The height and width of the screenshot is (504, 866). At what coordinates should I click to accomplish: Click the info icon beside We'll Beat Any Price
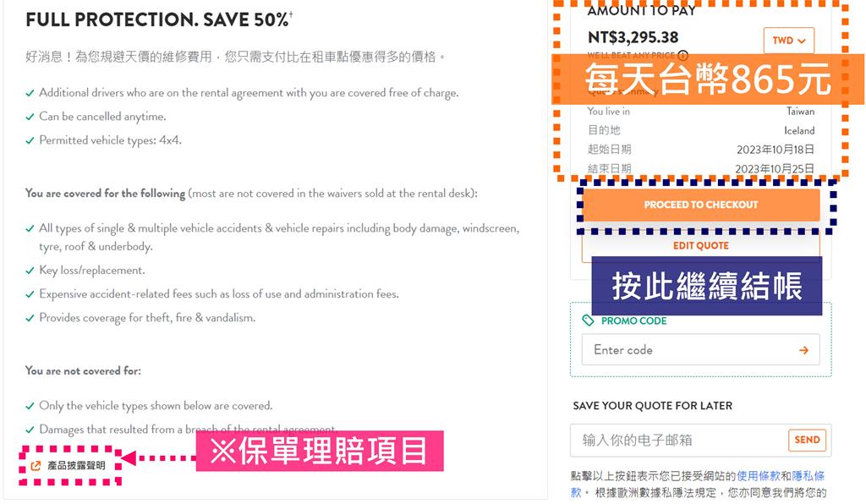click(x=683, y=55)
